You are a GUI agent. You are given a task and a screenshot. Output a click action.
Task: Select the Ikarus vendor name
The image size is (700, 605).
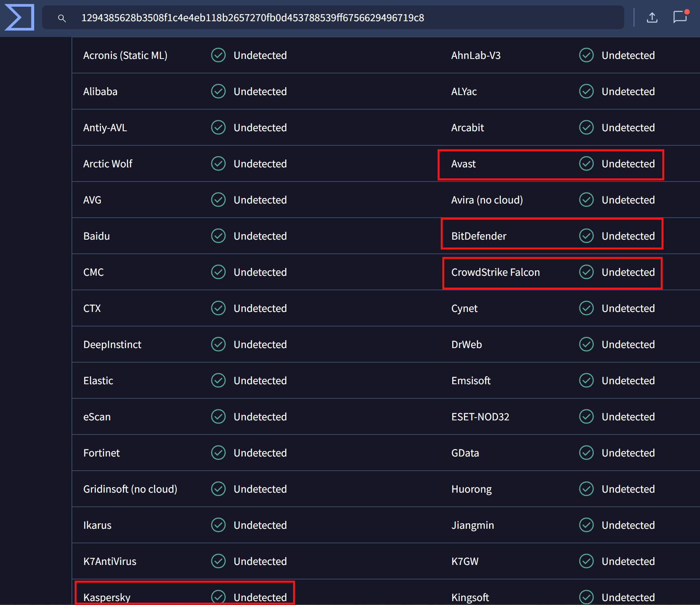point(97,525)
